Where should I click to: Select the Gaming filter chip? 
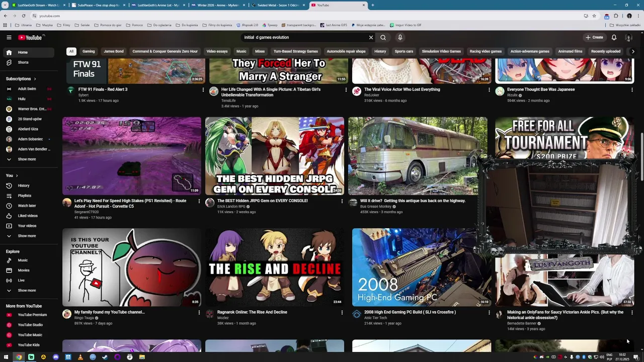coord(89,51)
